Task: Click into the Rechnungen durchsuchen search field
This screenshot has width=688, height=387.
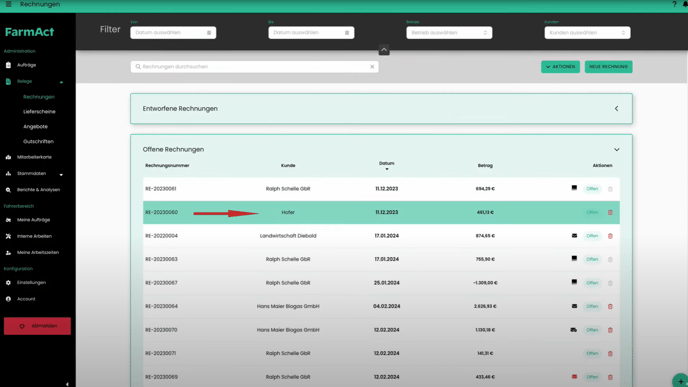Action: click(x=254, y=67)
